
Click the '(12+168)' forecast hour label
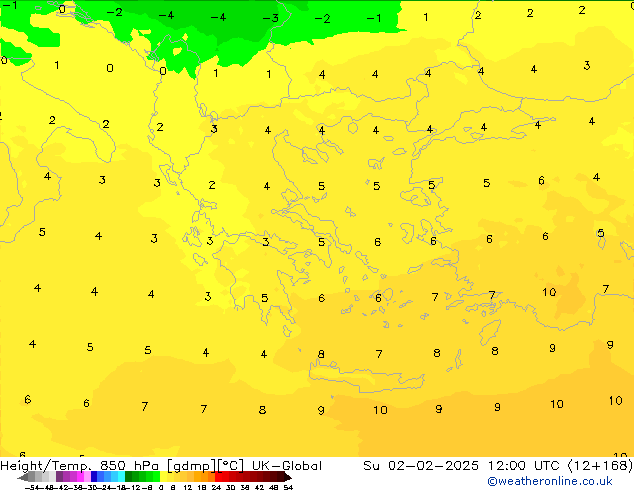coord(600,466)
